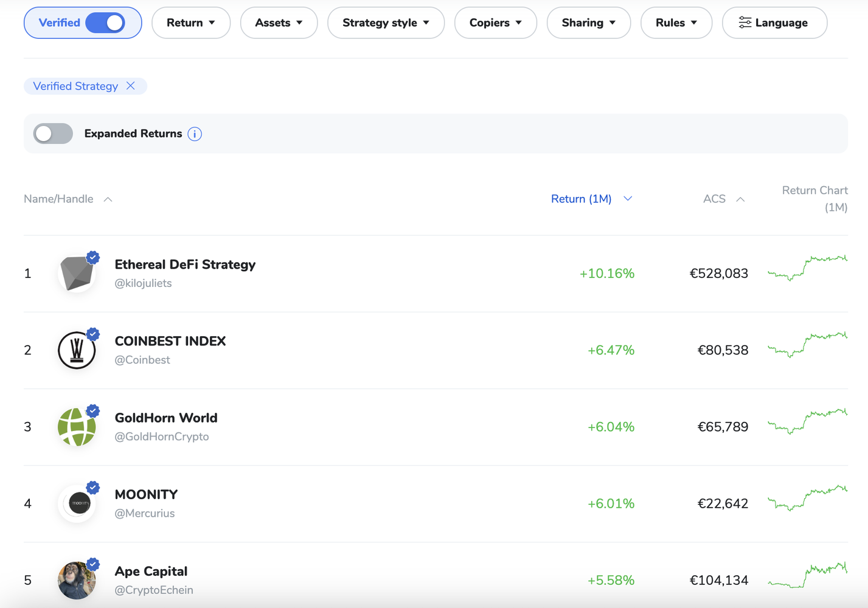Click the COINBEST INDEX logo icon
Viewport: 868px width, 608px height.
pos(77,350)
